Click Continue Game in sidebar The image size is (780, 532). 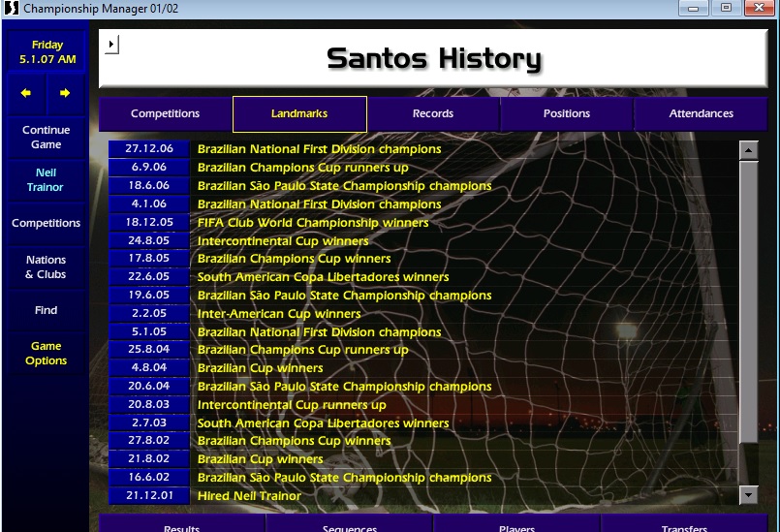click(46, 138)
